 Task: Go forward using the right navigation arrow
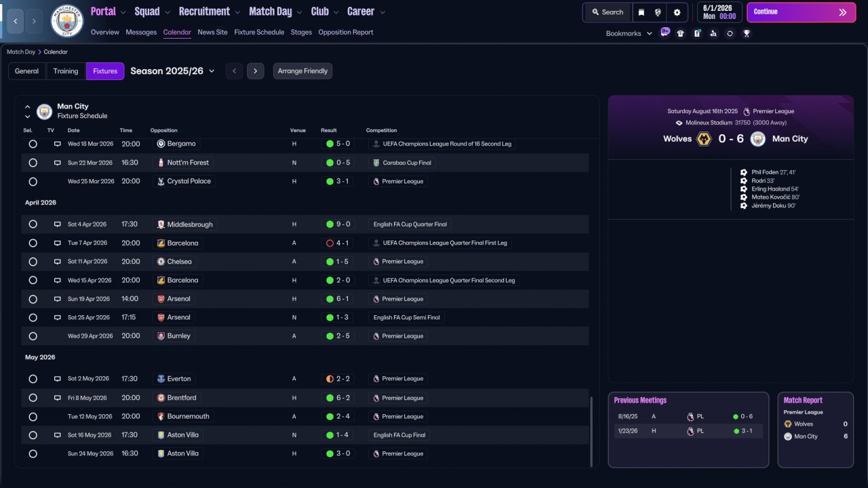(x=35, y=21)
